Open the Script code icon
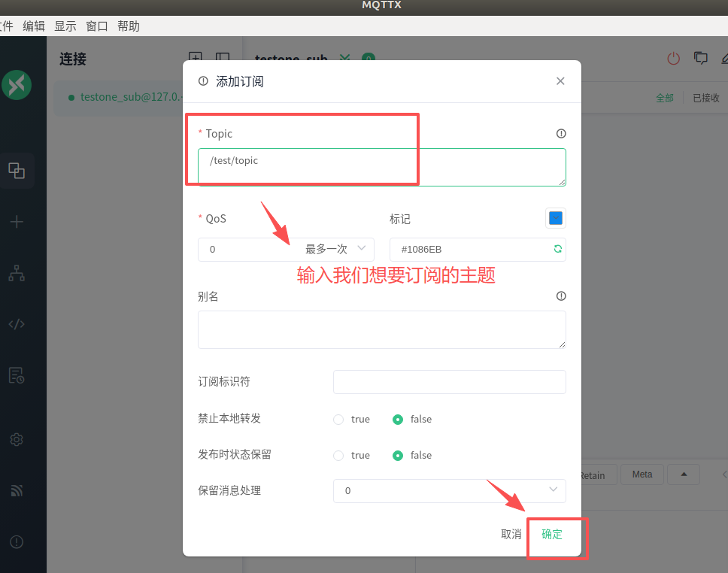This screenshot has width=728, height=573. pos(17,324)
